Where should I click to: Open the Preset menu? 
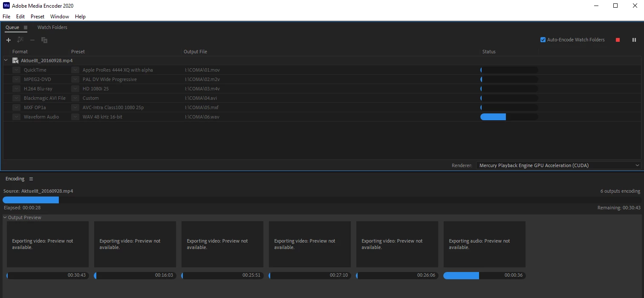(x=38, y=17)
